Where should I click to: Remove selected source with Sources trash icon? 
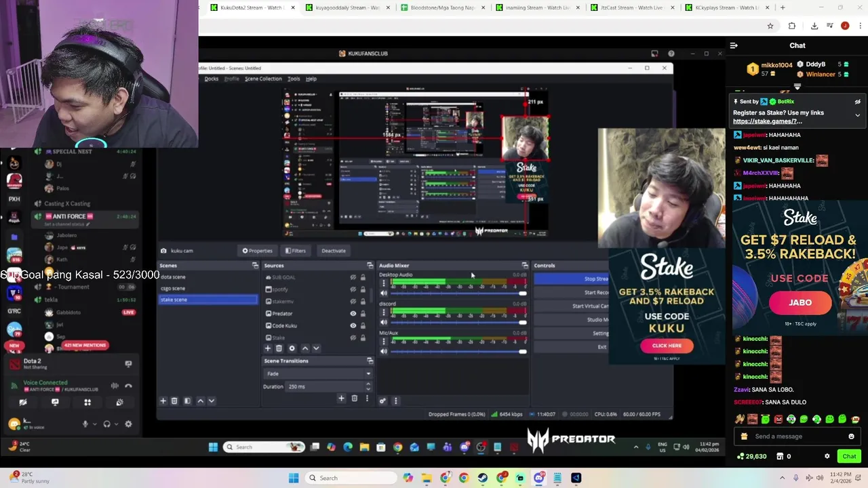(279, 348)
